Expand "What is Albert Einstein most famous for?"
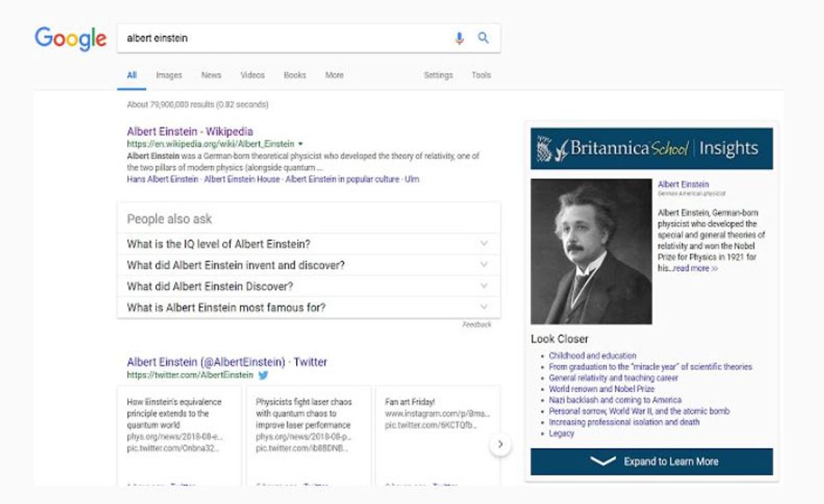 coord(484,308)
